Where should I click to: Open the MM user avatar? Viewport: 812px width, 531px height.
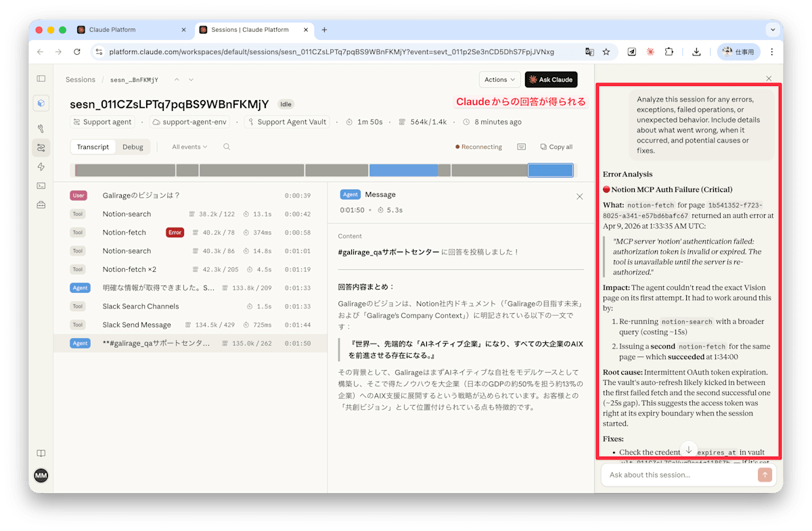click(41, 475)
